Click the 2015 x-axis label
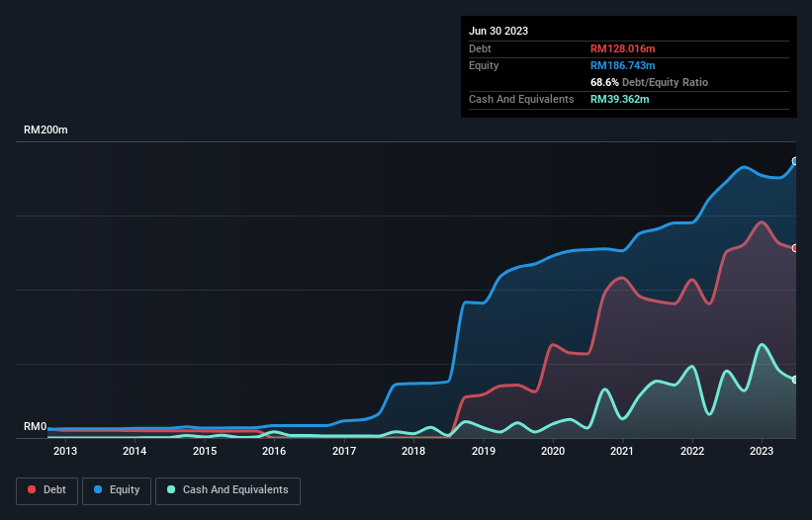 pos(205,451)
